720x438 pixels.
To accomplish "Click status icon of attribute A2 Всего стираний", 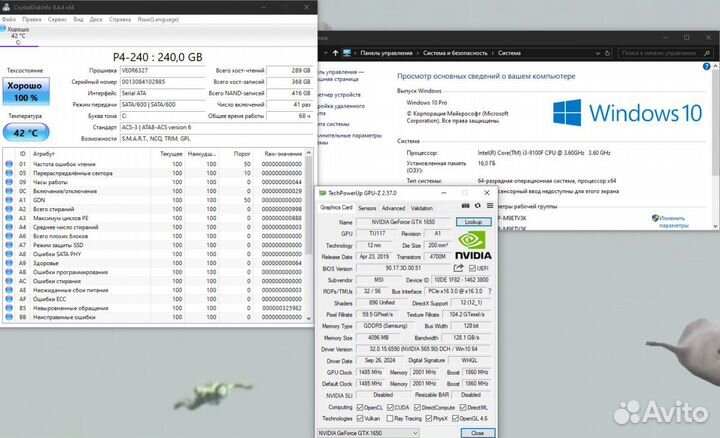I will 9,209.
